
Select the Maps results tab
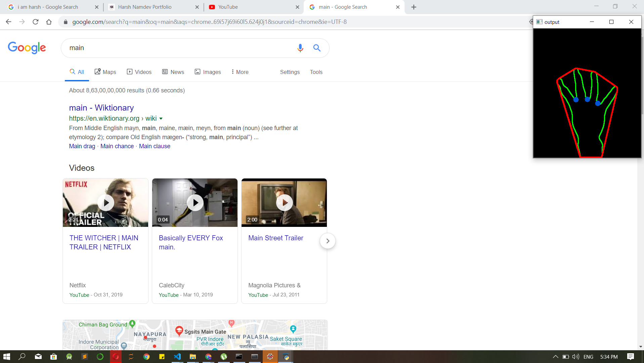(x=105, y=72)
